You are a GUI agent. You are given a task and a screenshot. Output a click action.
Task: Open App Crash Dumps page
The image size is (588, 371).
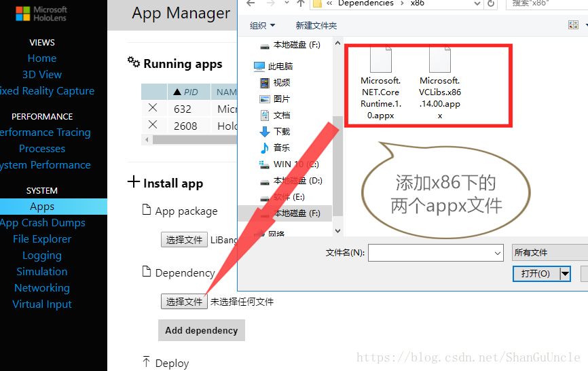point(43,223)
